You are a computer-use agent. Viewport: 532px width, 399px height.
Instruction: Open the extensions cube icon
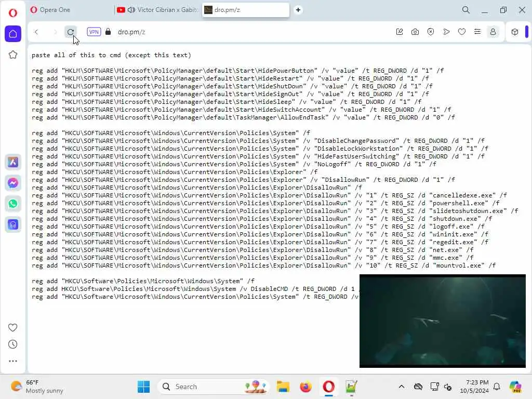(x=515, y=32)
